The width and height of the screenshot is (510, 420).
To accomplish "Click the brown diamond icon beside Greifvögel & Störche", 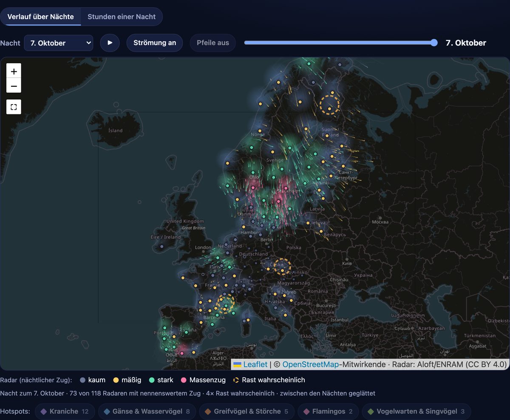I will point(208,411).
